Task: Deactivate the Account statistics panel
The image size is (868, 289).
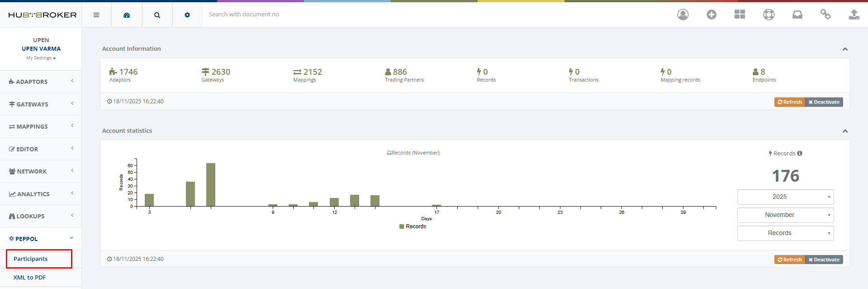Action: [x=824, y=260]
